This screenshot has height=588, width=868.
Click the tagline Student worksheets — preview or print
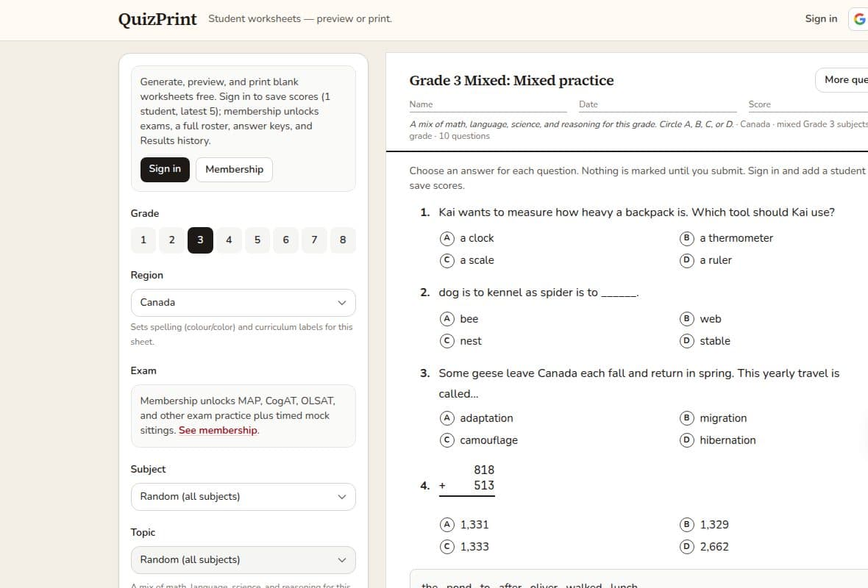tap(300, 19)
